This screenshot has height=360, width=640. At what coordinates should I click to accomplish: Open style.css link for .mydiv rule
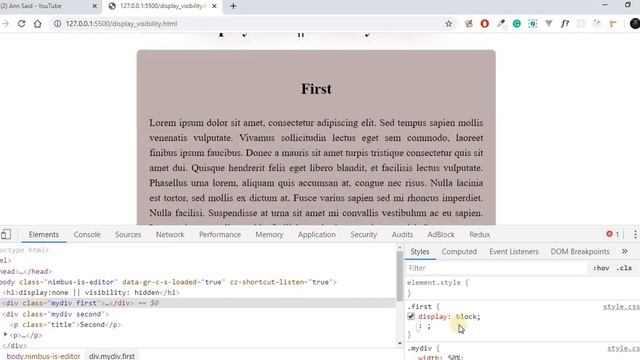623,348
